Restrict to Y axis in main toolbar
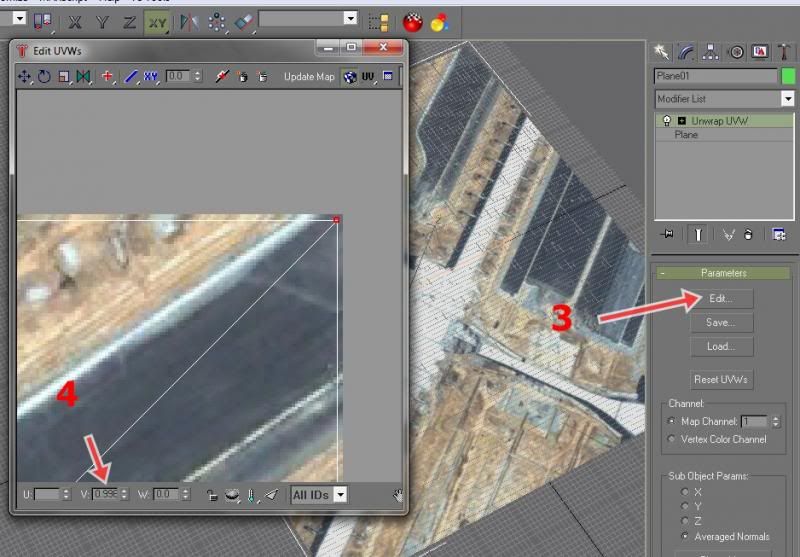The width and height of the screenshot is (800, 557). [x=102, y=22]
